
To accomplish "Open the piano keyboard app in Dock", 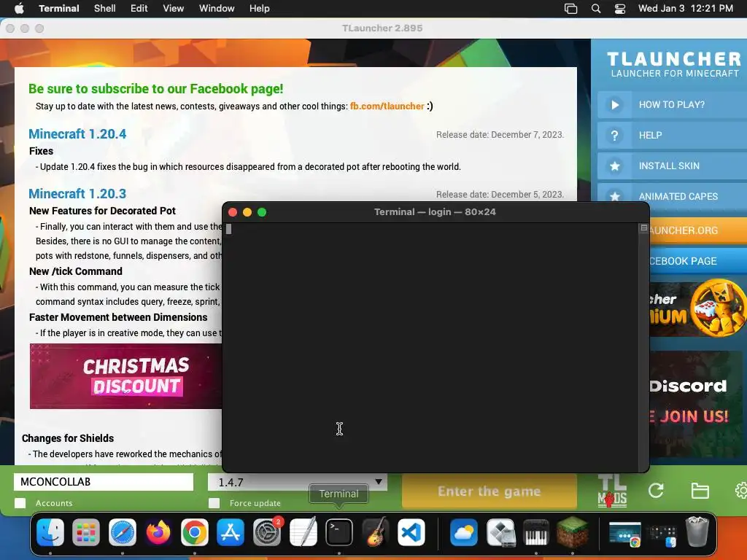I will [536, 532].
